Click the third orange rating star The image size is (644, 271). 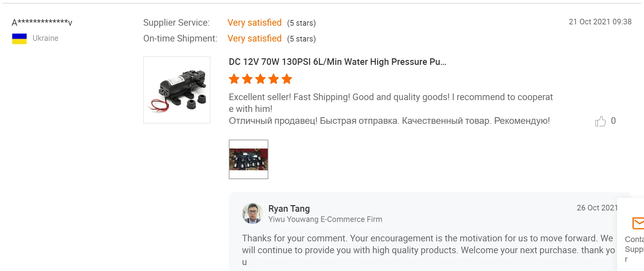(260, 79)
